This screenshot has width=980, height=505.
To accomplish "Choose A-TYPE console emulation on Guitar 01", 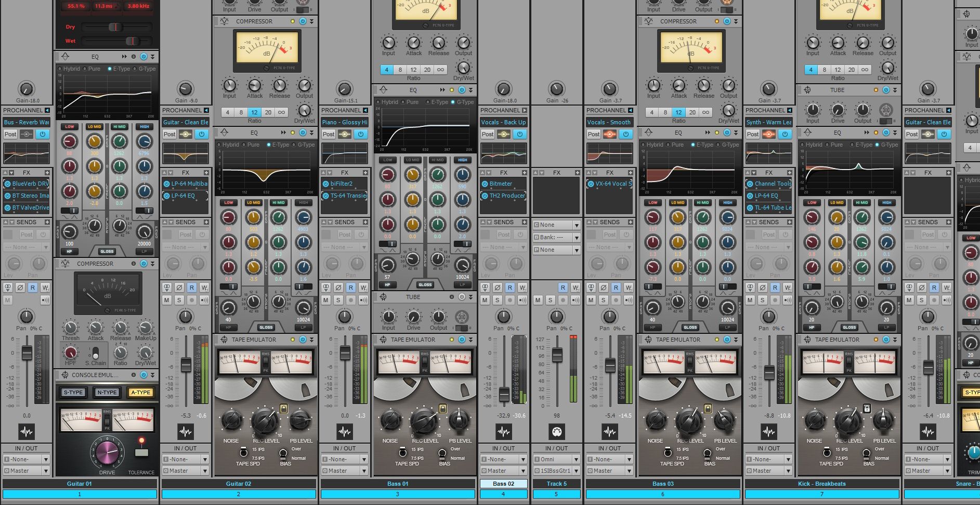I will pos(141,393).
